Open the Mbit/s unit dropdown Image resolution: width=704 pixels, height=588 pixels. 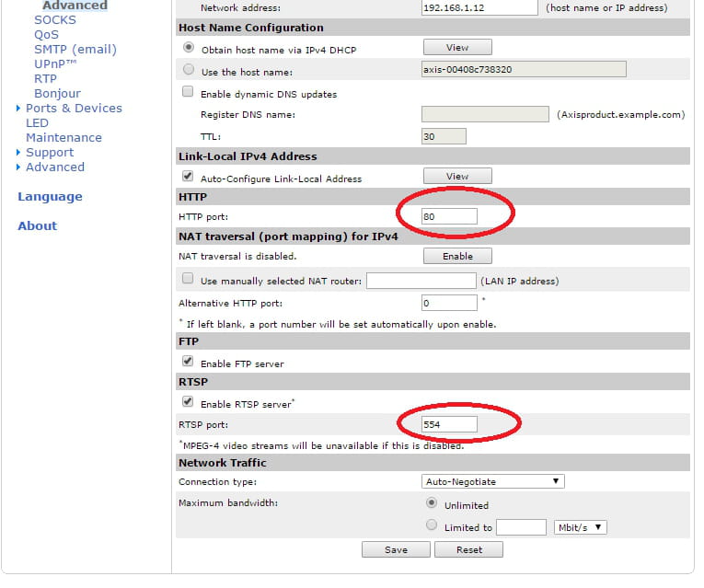tap(580, 527)
